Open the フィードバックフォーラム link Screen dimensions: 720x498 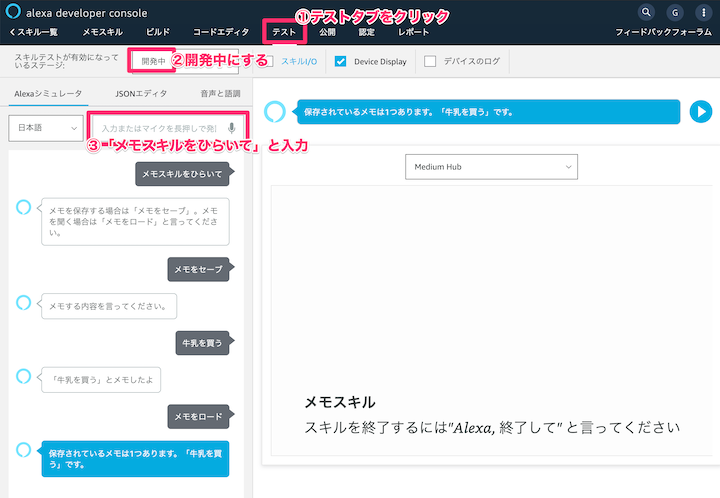point(664,32)
